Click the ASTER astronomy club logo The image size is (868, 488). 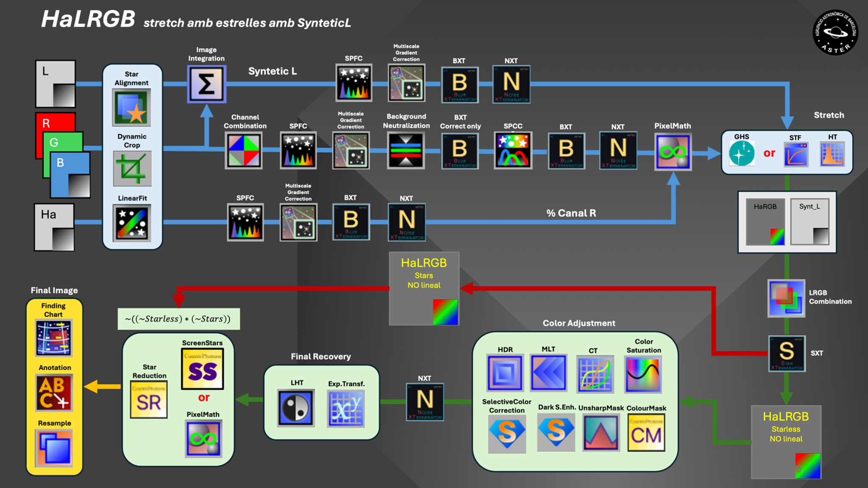pyautogui.click(x=835, y=32)
